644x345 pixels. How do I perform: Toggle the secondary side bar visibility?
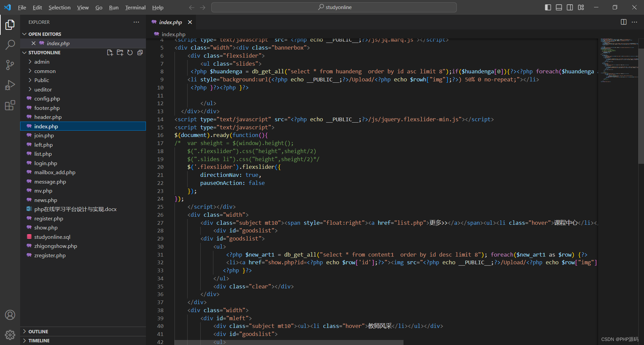pyautogui.click(x=570, y=7)
